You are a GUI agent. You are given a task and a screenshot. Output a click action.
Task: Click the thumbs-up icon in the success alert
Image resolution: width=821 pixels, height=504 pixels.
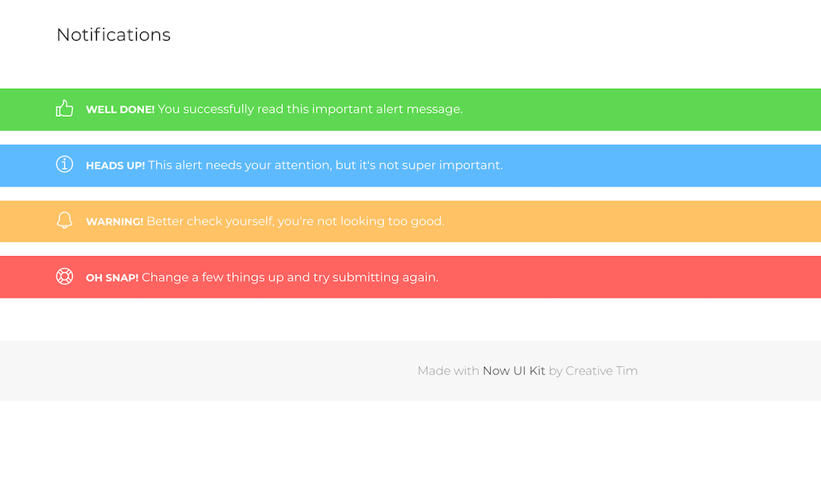point(65,108)
